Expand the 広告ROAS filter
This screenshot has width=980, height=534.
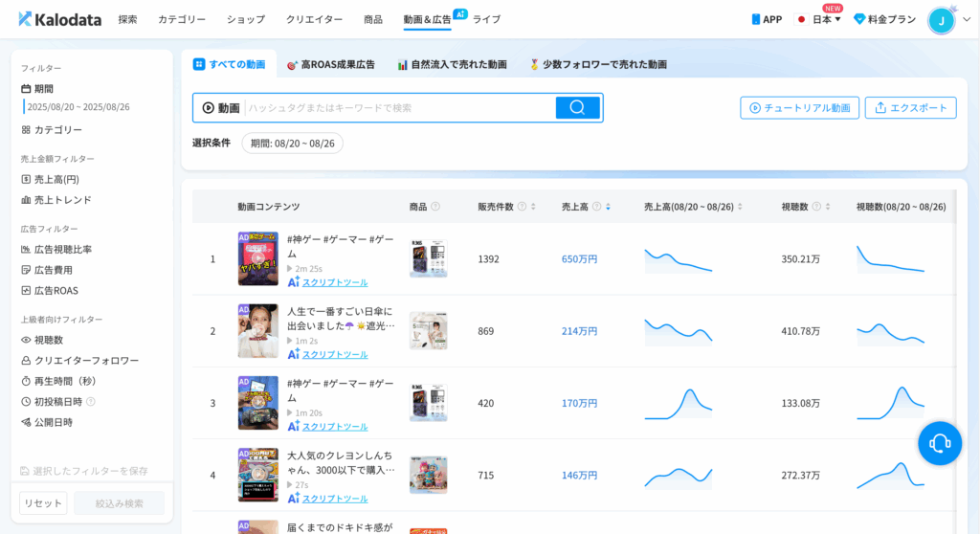tap(50, 291)
